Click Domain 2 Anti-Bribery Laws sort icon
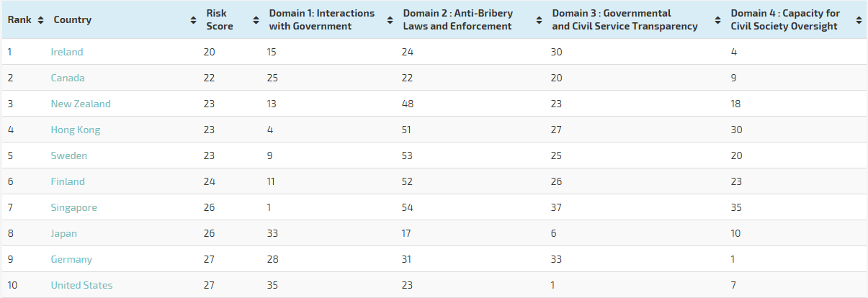The width and height of the screenshot is (868, 298). coord(539,20)
